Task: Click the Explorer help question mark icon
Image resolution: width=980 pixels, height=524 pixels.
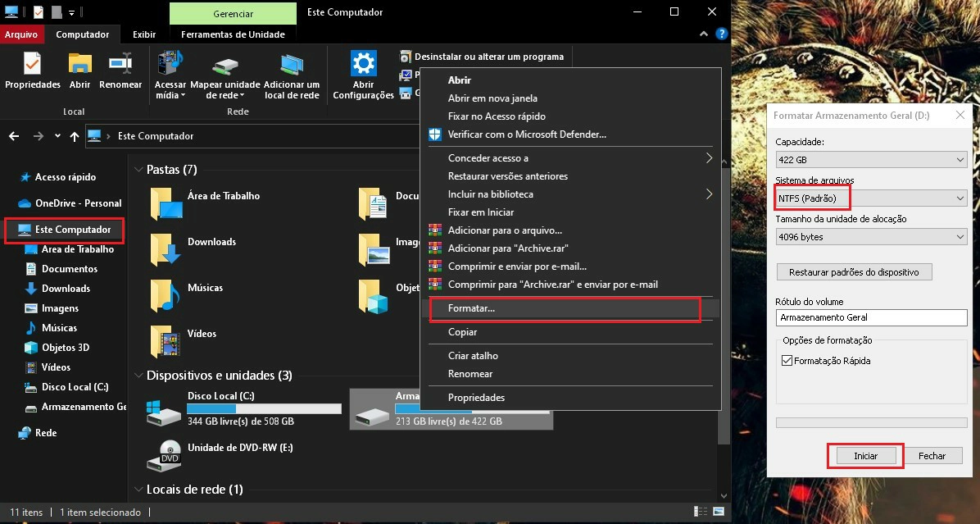Action: [721, 34]
